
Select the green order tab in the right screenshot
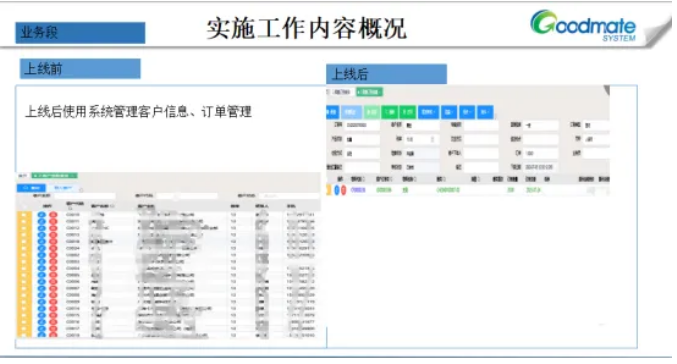(x=369, y=92)
